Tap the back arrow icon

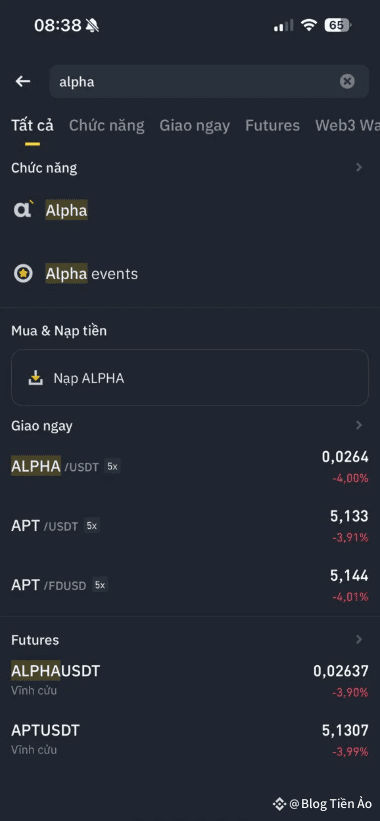(x=23, y=81)
